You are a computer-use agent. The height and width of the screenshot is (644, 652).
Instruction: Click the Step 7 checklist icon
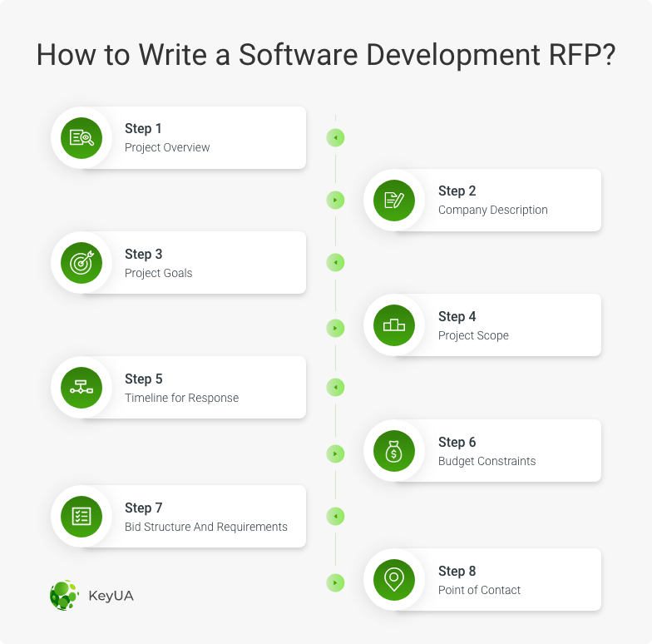click(81, 516)
